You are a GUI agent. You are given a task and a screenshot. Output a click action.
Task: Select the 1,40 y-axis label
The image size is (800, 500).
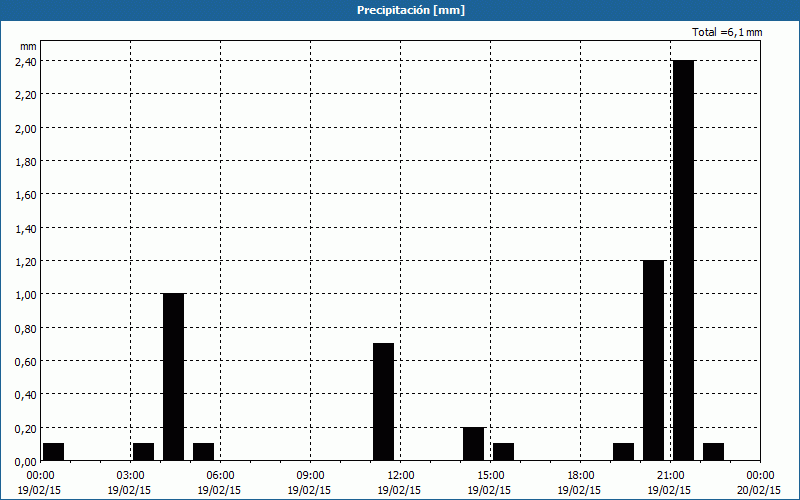[x=26, y=228]
